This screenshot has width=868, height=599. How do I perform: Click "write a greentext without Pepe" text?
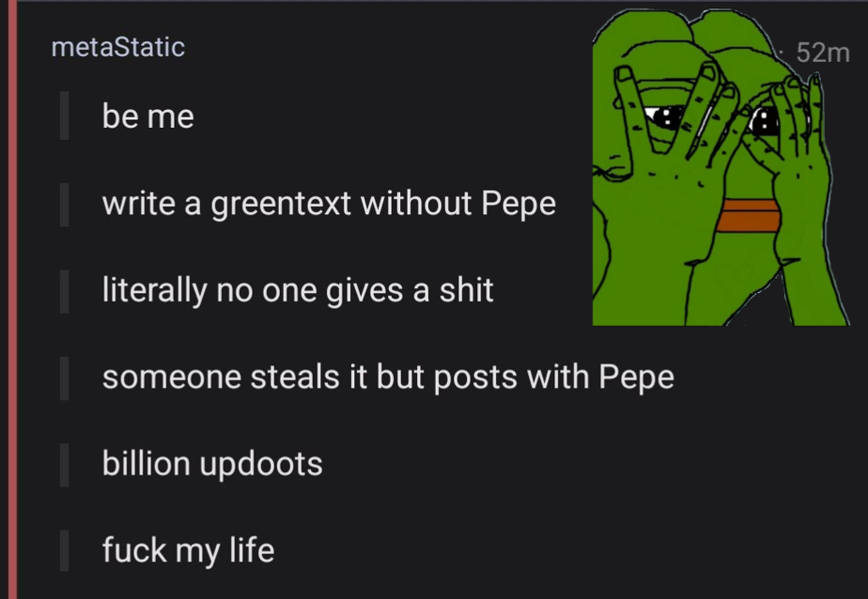point(329,203)
